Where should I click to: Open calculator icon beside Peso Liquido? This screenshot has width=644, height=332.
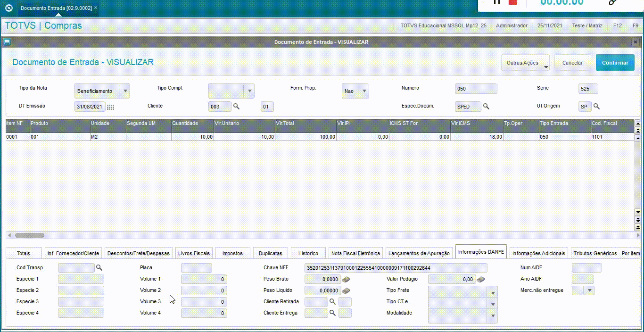click(346, 290)
